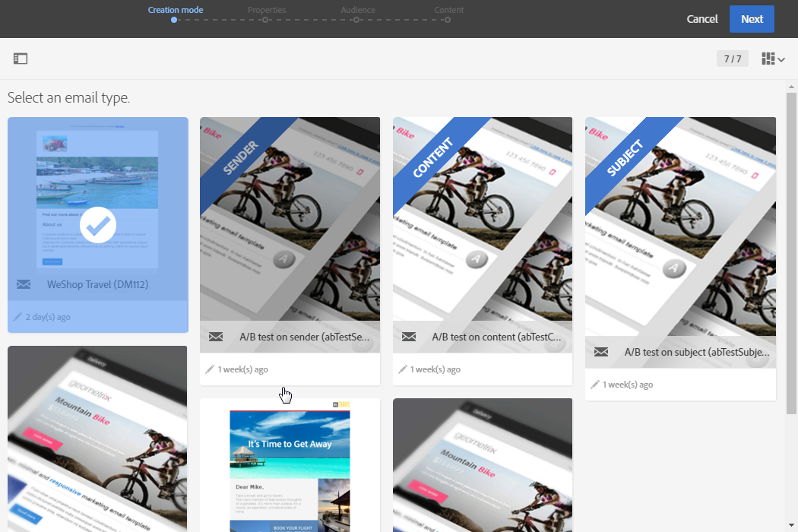Click envelope icon on WeShop Travel card

pos(24,284)
